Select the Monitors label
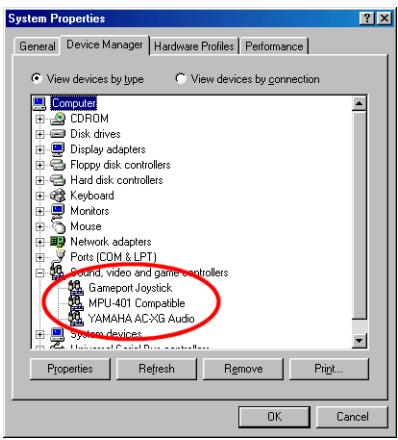 point(90,211)
